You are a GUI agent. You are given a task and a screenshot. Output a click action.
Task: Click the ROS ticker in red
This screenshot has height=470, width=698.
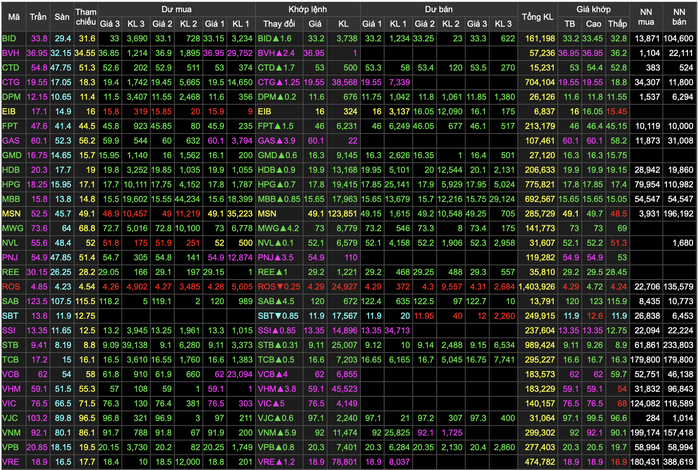11,287
